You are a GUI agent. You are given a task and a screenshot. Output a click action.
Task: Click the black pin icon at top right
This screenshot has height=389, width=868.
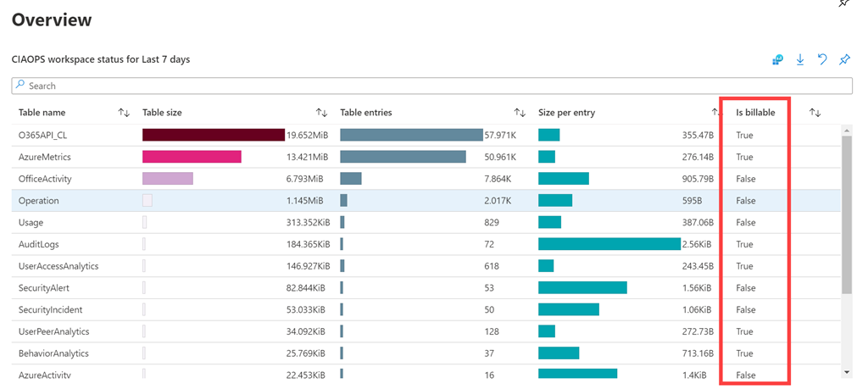click(843, 3)
